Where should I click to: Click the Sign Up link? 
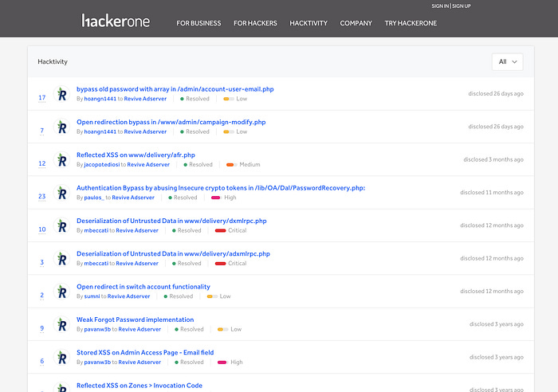coord(462,6)
